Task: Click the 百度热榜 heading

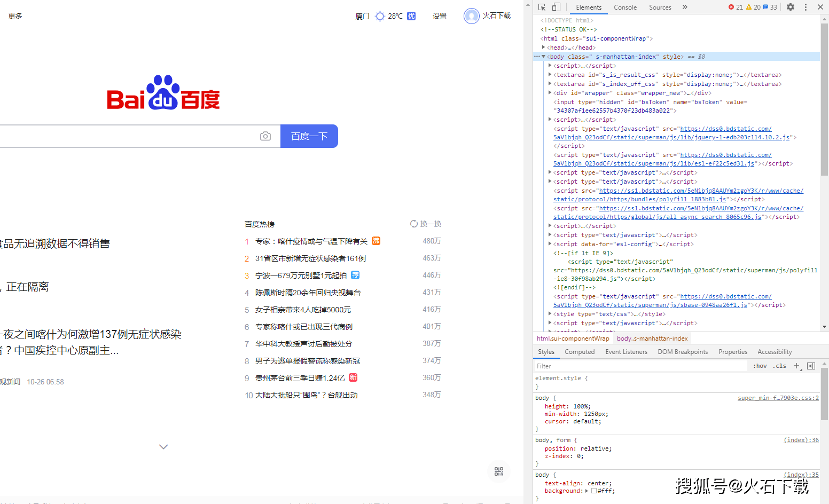Action: pos(260,224)
